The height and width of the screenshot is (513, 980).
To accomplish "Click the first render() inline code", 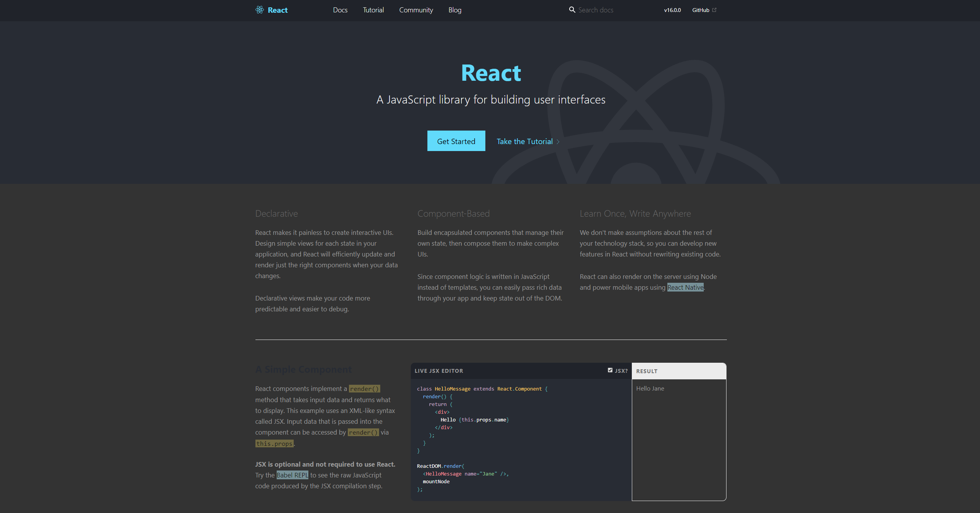I will [364, 389].
